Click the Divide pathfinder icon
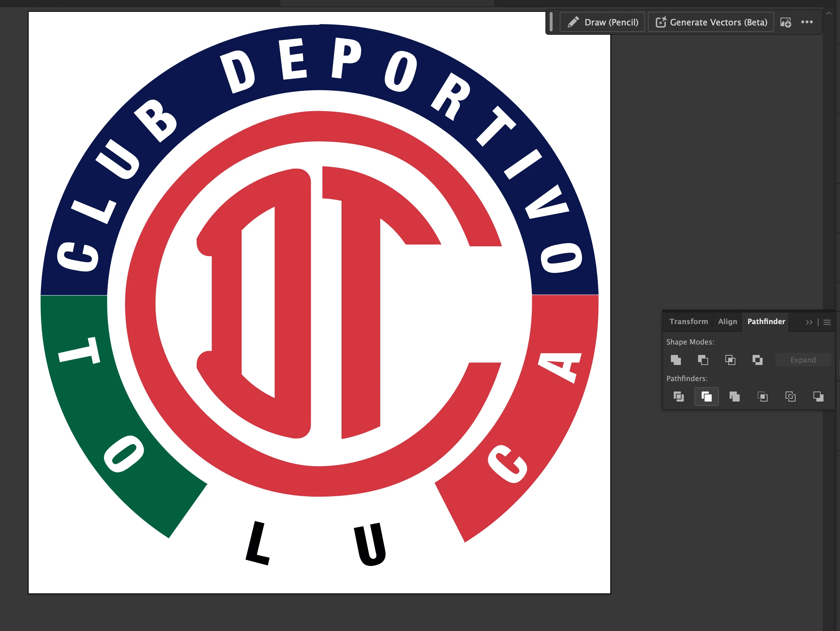The height and width of the screenshot is (631, 840). click(678, 397)
